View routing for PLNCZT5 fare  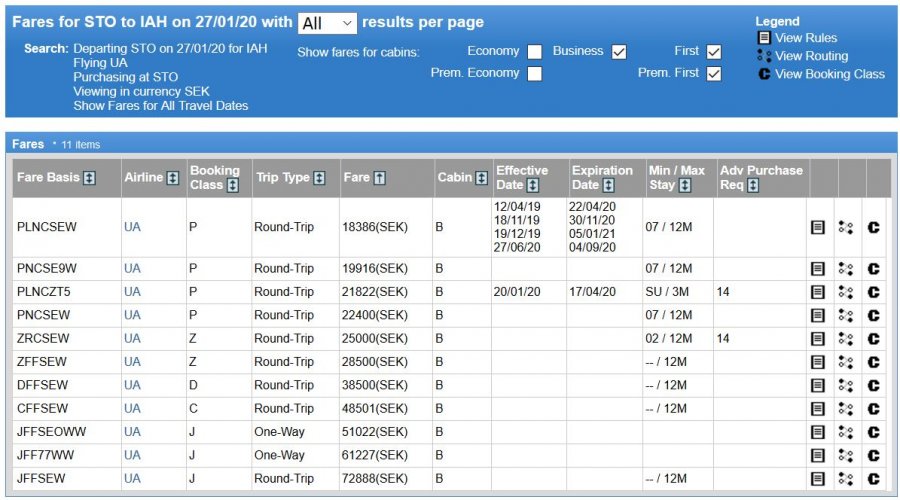tap(846, 292)
